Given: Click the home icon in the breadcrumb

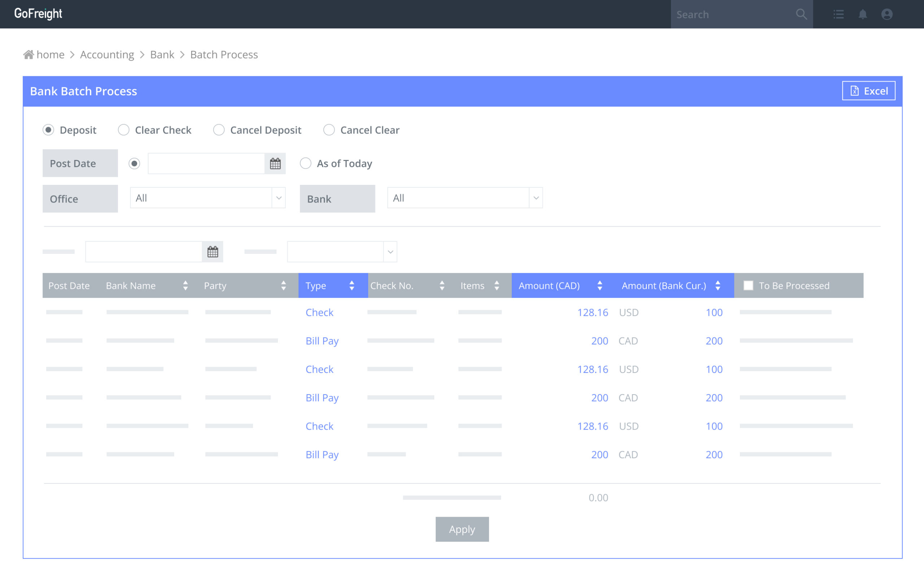Looking at the screenshot, I should [x=28, y=54].
